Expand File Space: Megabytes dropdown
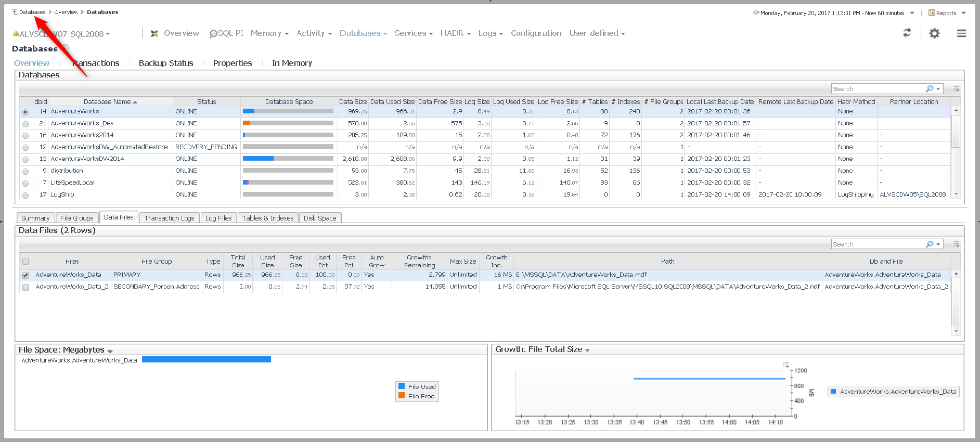 click(x=110, y=351)
